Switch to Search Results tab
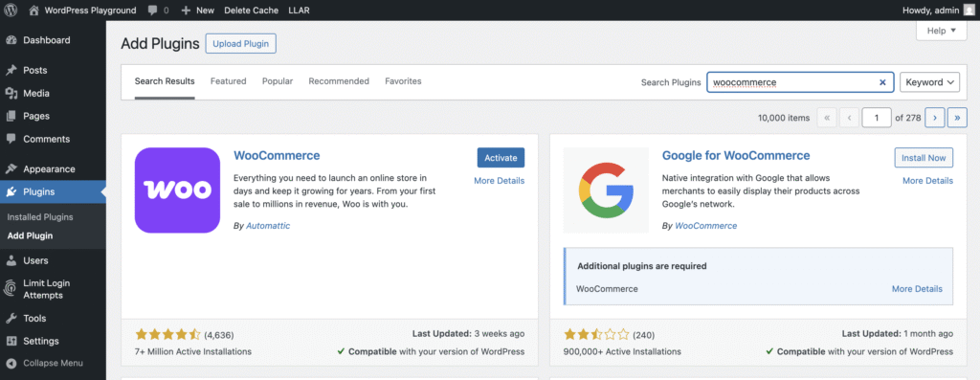Image resolution: width=980 pixels, height=380 pixels. pyautogui.click(x=165, y=81)
